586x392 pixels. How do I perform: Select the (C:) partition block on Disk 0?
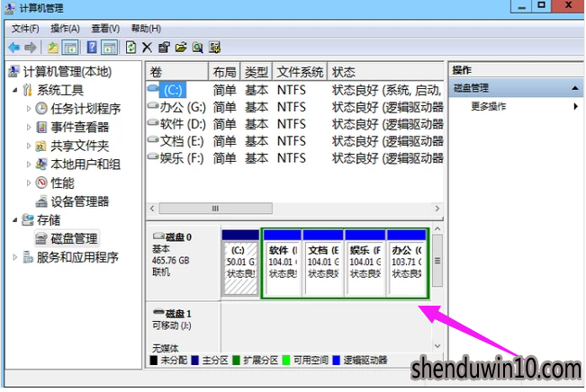tap(240, 263)
